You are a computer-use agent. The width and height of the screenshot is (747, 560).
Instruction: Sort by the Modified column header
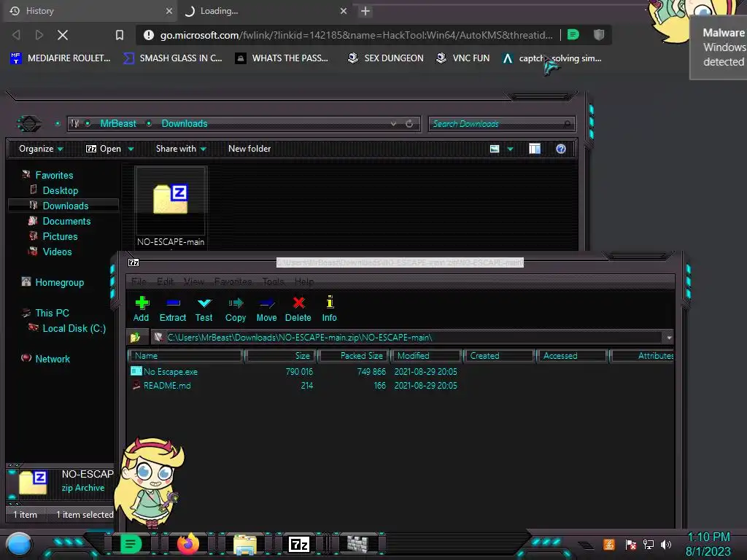click(x=427, y=356)
